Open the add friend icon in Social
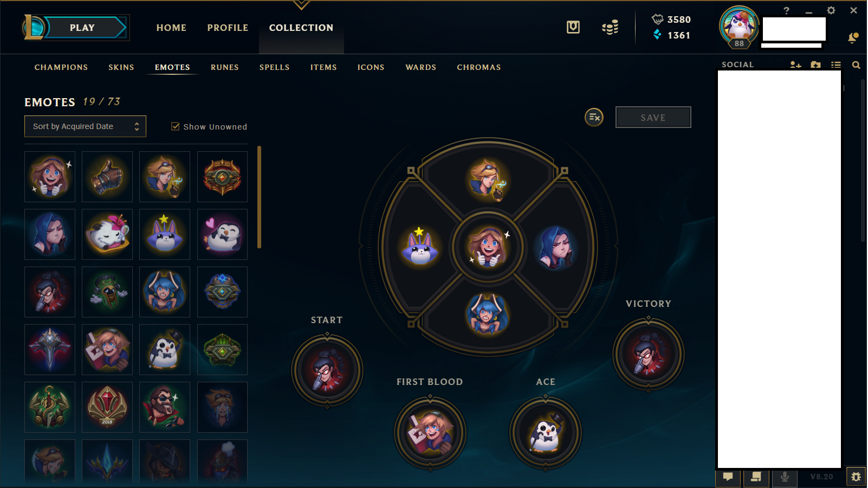 [795, 65]
